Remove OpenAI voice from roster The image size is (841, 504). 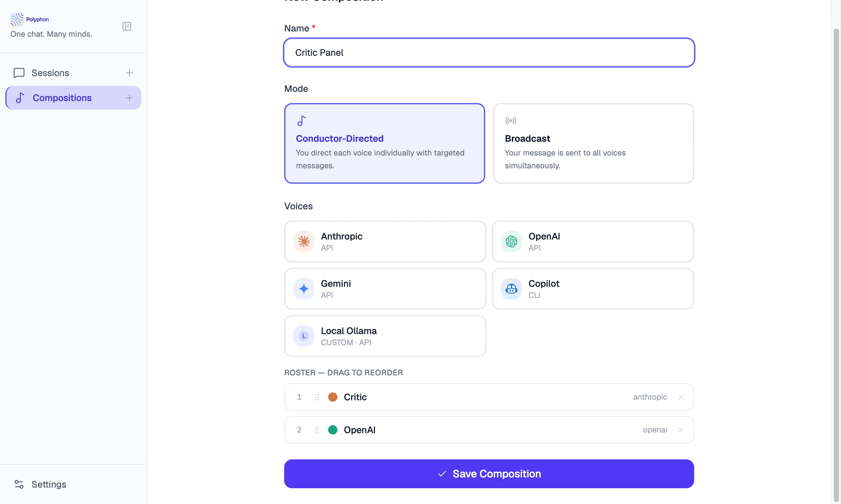click(681, 430)
